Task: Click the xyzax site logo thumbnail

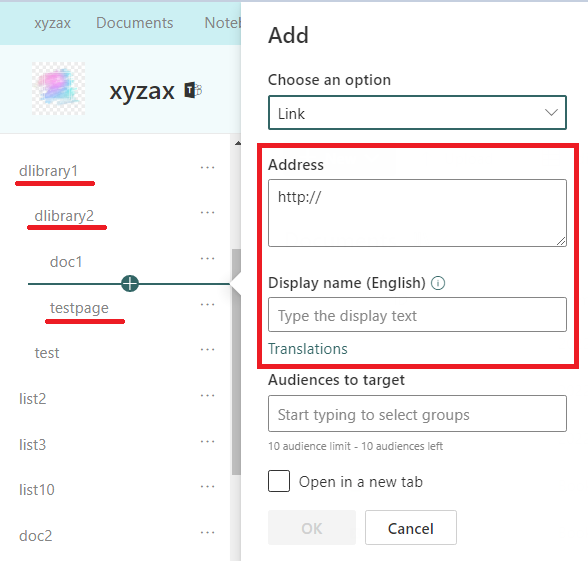Action: click(58, 88)
